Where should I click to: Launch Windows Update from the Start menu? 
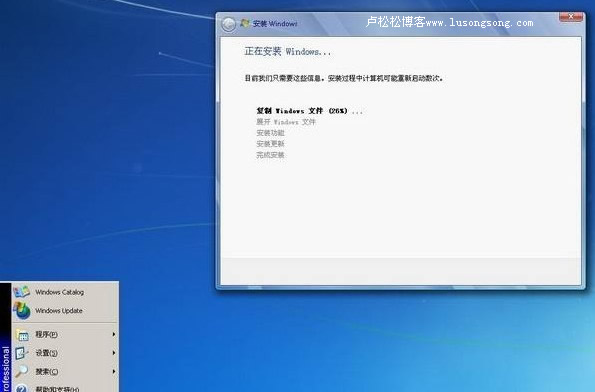[65, 310]
